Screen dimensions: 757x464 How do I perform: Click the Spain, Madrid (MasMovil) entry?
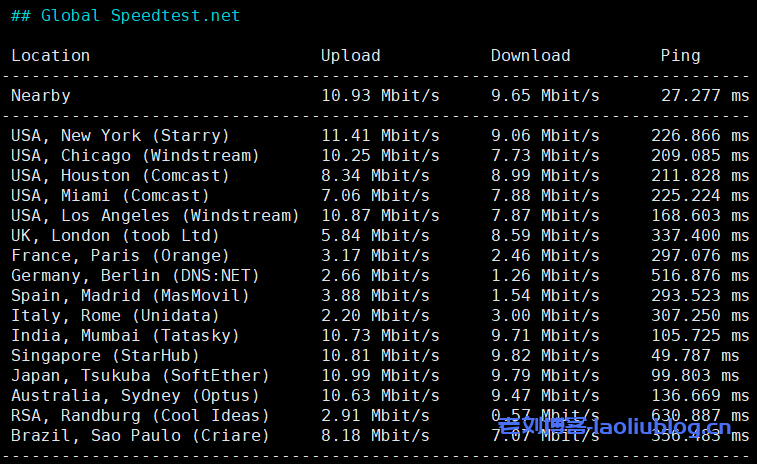click(130, 295)
